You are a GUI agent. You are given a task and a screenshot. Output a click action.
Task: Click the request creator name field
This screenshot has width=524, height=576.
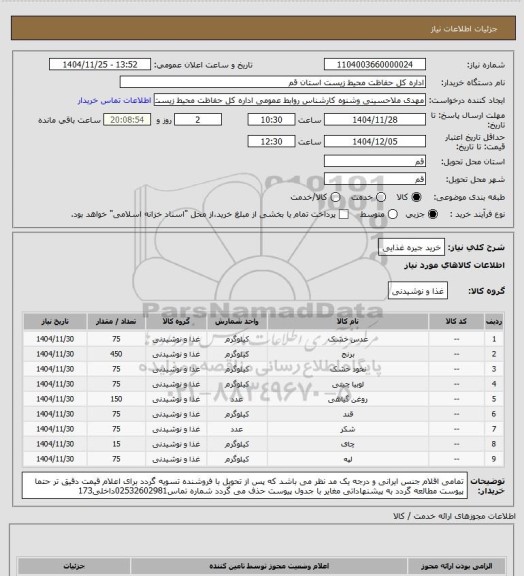pyautogui.click(x=290, y=100)
